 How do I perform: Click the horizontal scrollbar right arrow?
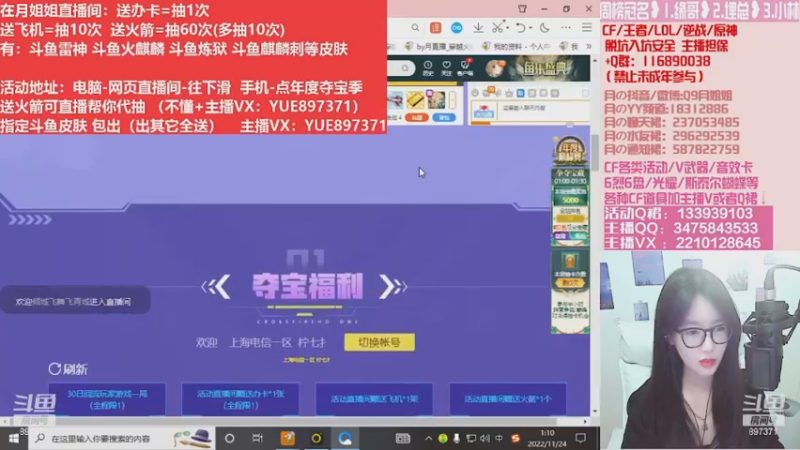point(585,421)
